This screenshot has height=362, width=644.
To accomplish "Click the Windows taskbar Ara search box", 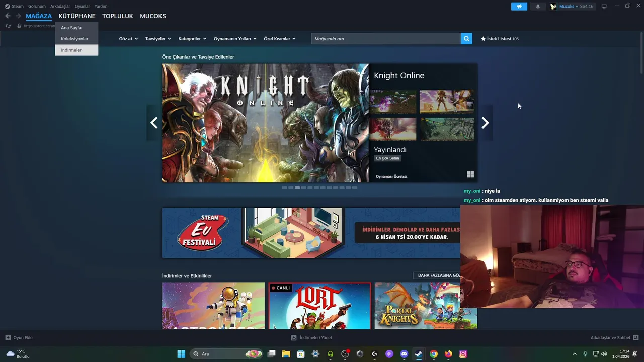I will (227, 354).
